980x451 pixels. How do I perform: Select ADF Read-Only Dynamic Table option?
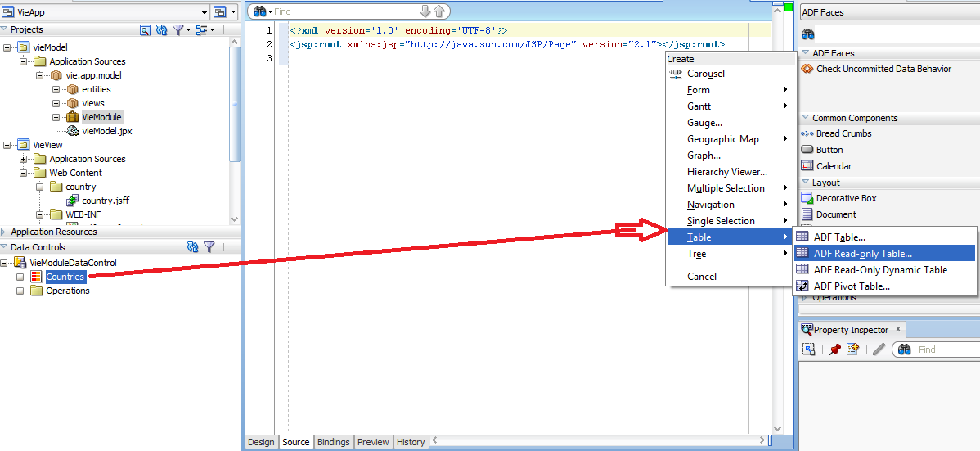pos(883,269)
